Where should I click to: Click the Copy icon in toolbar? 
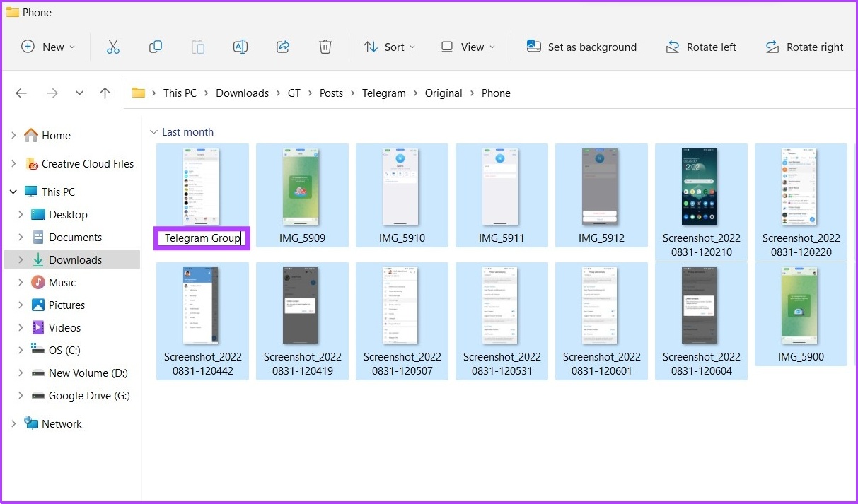[156, 47]
